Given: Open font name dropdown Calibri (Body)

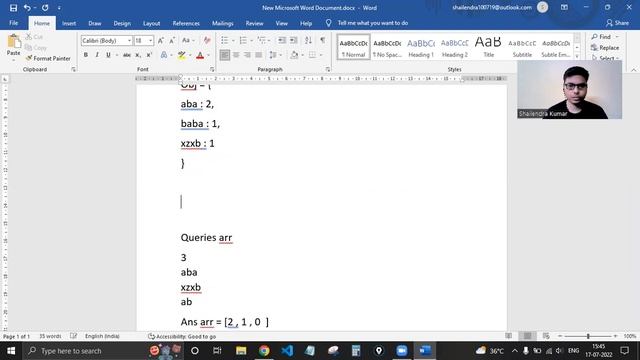Looking at the screenshot, I should (129, 40).
